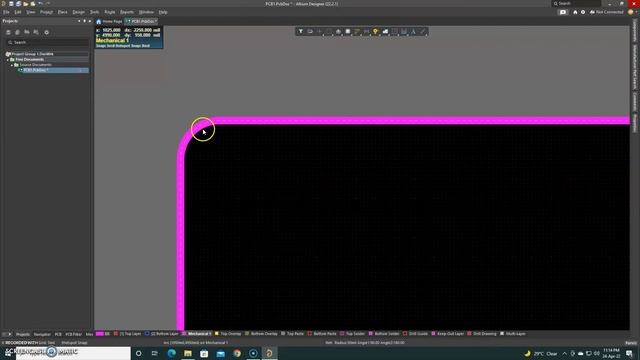Open the Snapping options icon in Active Bar

click(310, 31)
